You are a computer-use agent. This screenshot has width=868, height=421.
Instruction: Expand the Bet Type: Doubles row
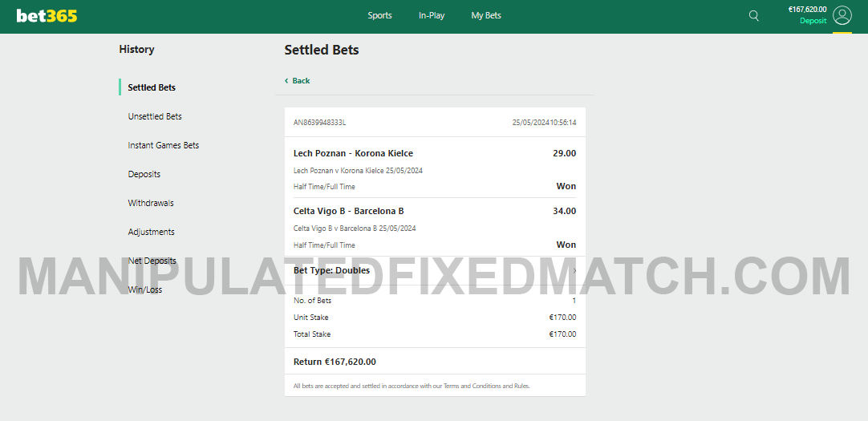tap(574, 271)
